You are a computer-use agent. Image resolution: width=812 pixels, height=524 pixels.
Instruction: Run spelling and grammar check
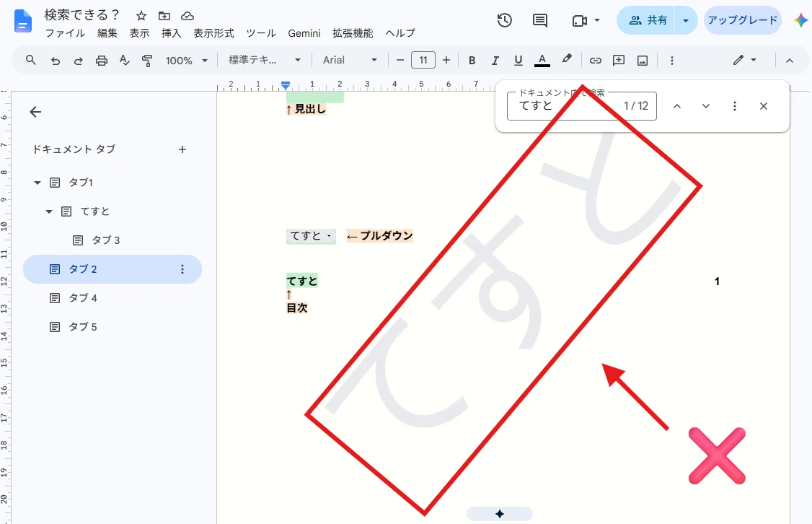pos(124,60)
